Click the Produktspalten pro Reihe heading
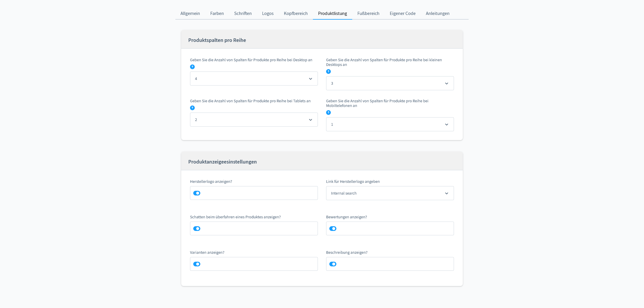The height and width of the screenshot is (308, 644). 217,40
